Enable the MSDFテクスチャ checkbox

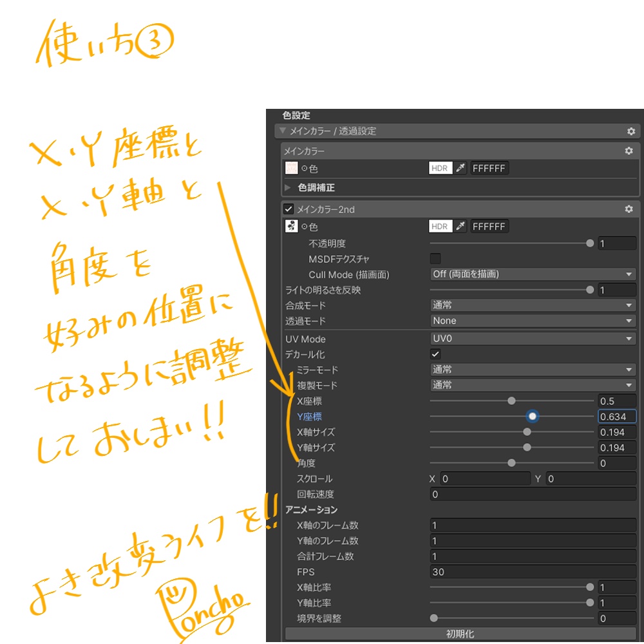pyautogui.click(x=435, y=258)
